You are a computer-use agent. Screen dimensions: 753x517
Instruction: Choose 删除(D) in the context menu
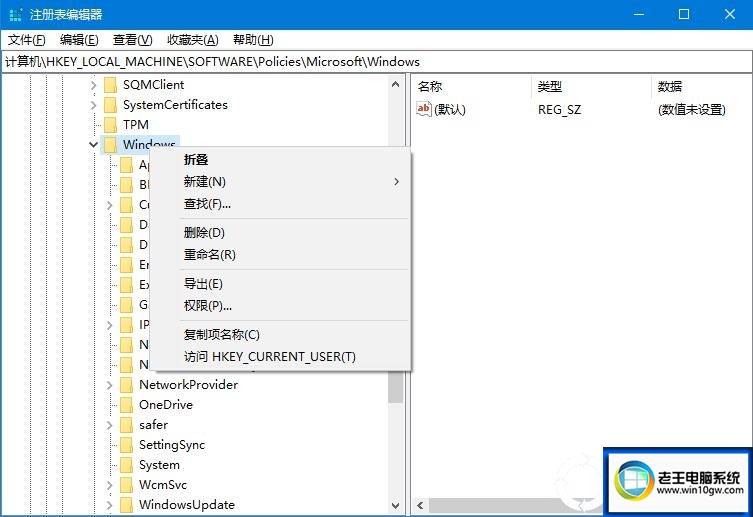281,232
